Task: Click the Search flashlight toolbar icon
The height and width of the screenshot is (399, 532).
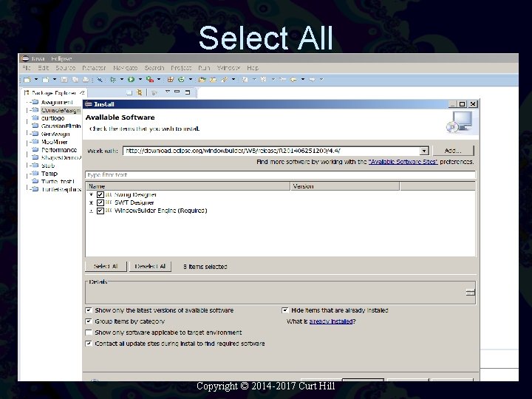Action: pyautogui.click(x=225, y=80)
